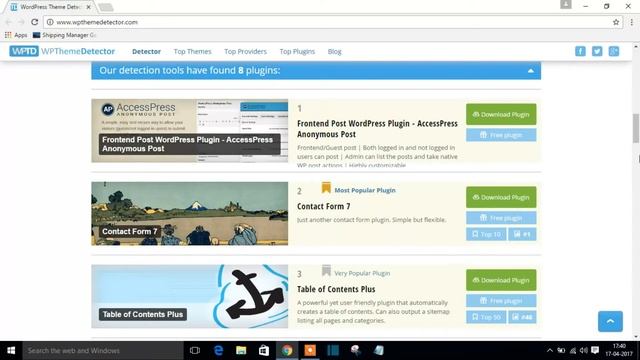This screenshot has width=640, height=360.
Task: Open the Top Themes nav item
Action: (192, 51)
